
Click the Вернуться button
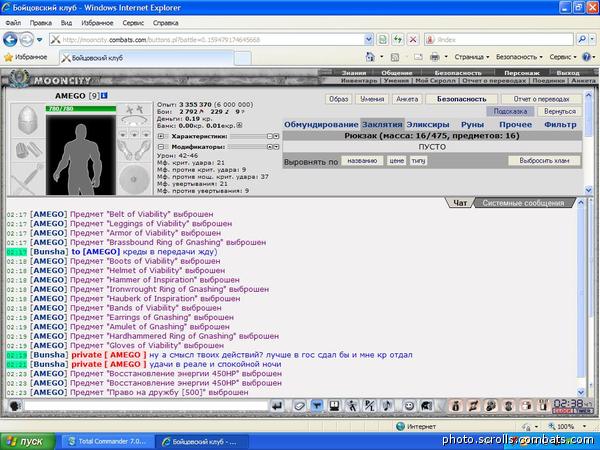click(559, 111)
